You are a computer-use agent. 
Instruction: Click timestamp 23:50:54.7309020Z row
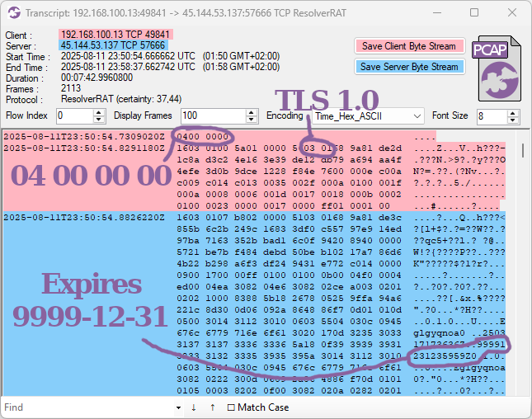tap(84, 137)
